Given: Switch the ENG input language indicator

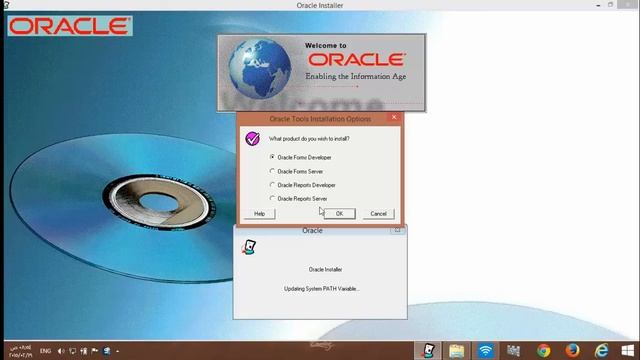Looking at the screenshot, I should point(45,351).
